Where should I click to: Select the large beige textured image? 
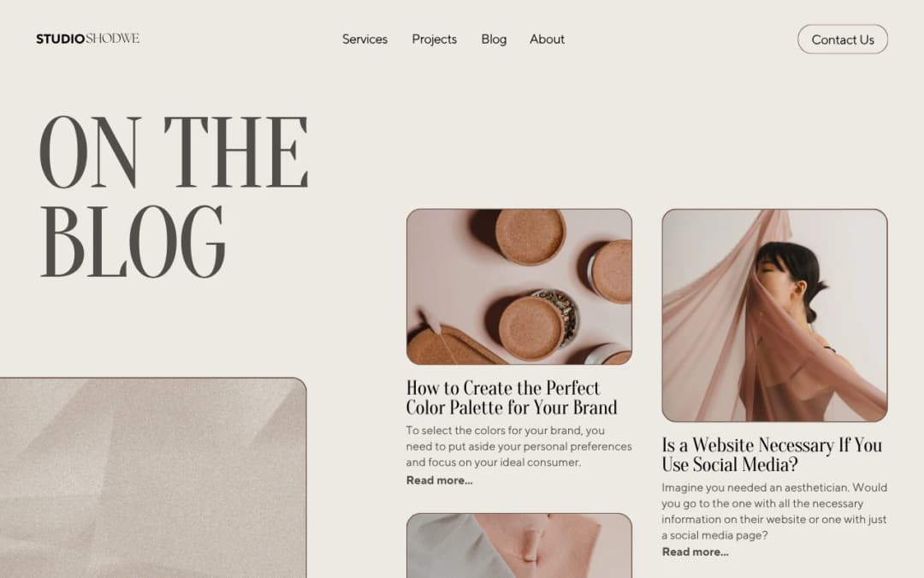click(153, 478)
